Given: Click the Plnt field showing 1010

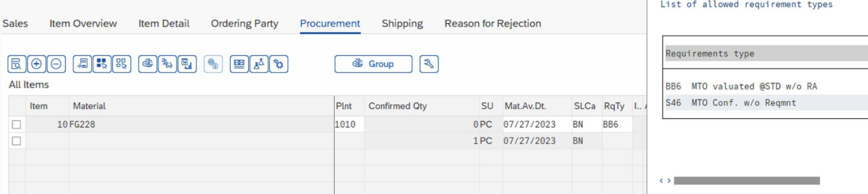Looking at the screenshot, I should (x=349, y=124).
